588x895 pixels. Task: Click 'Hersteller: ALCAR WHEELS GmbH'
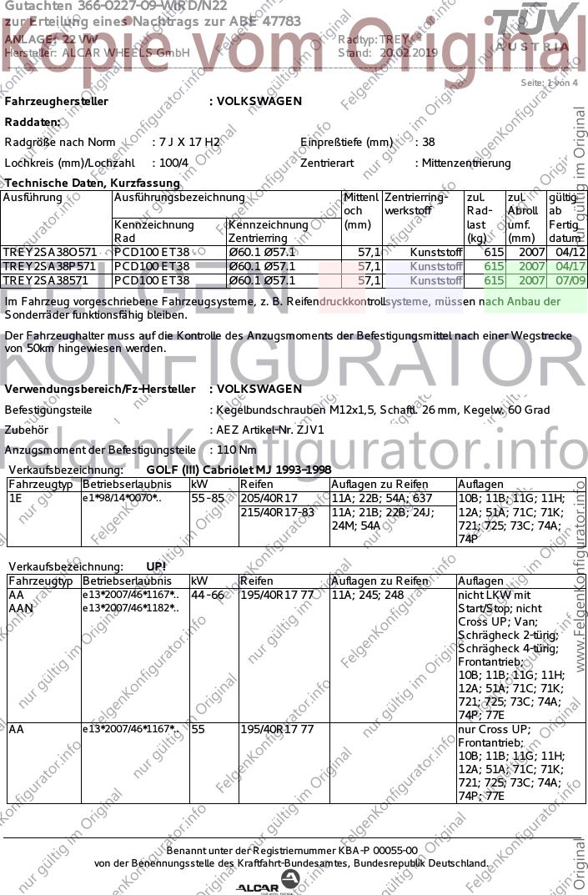(97, 53)
